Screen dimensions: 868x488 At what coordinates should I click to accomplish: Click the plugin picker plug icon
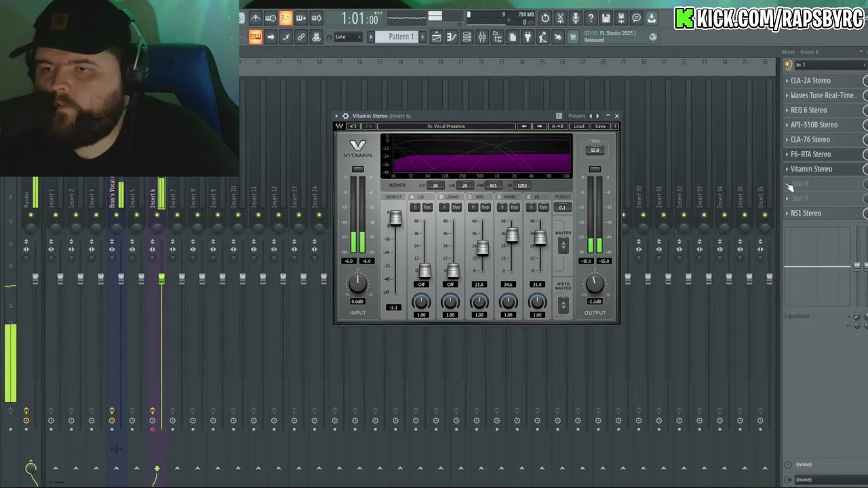(x=528, y=37)
